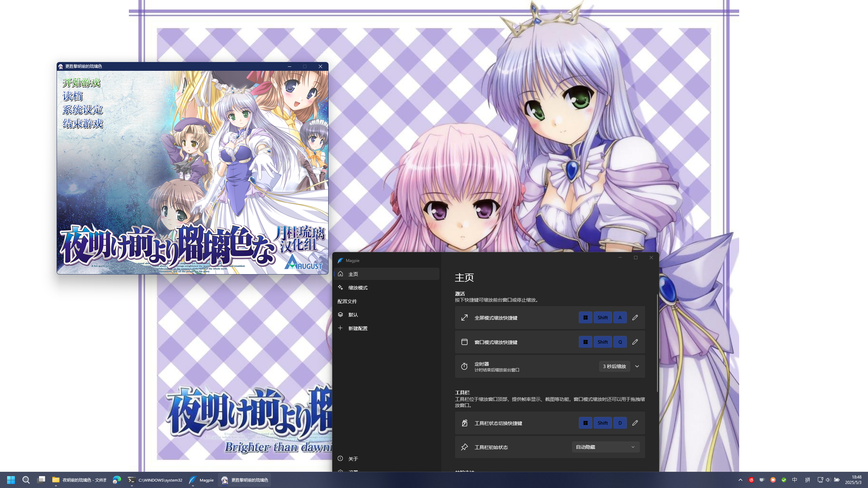Edit the windowed mode scaling shortcut

pyautogui.click(x=635, y=342)
